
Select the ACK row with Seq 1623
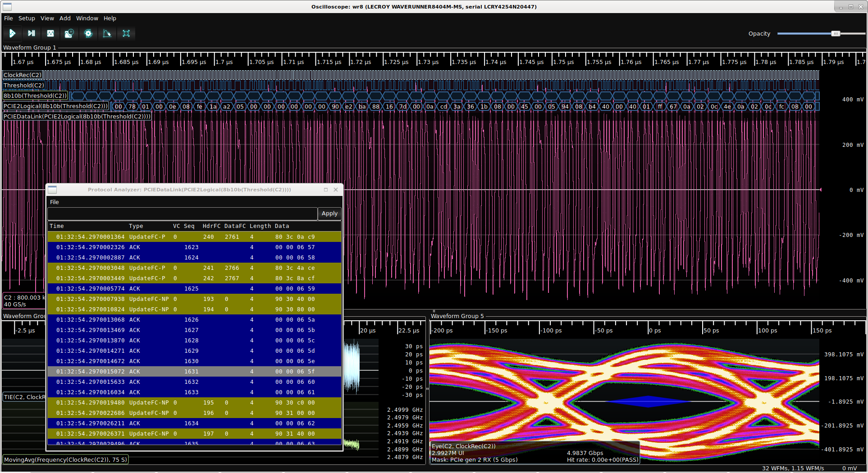(194, 247)
